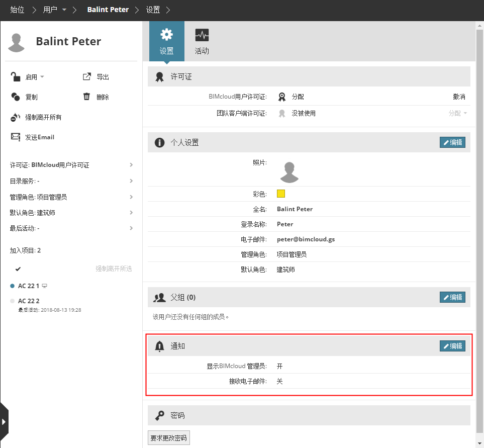Image resolution: width=484 pixels, height=448 pixels.
Task: Click the 复制 duplicate icon
Action: 16,97
